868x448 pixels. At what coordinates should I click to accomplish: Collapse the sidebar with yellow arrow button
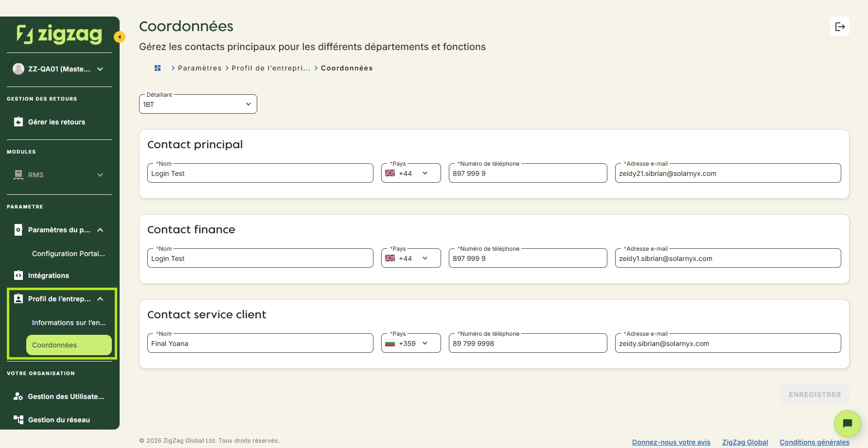pos(120,37)
